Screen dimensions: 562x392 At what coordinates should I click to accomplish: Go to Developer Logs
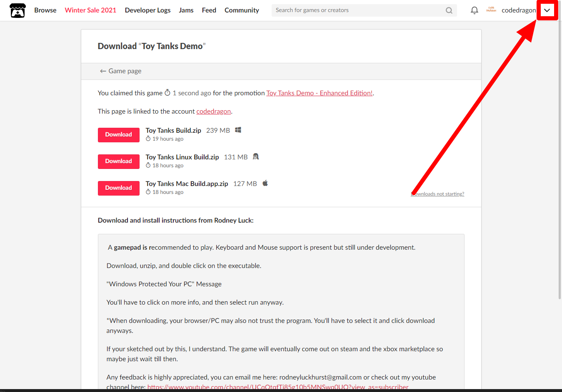click(147, 10)
